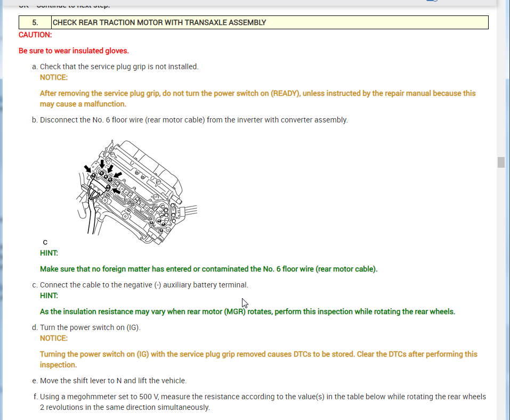Screen dimensions: 510x420
Task: Click step e 'Move the shift lever to N'
Action: [x=113, y=381]
